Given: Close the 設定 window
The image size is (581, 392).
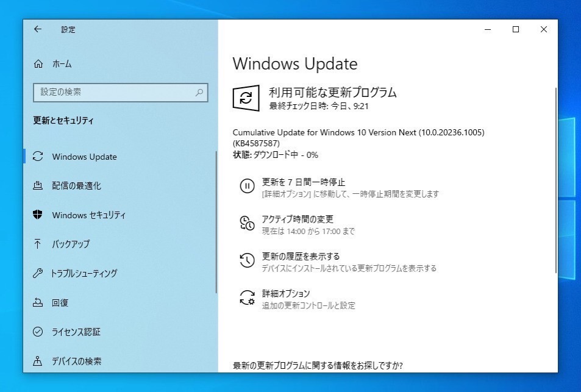Looking at the screenshot, I should click(x=544, y=29).
